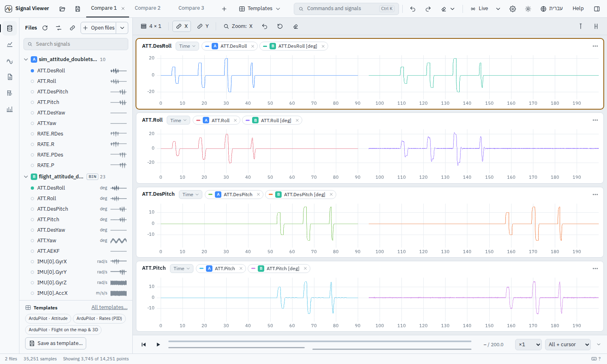Reset zoom with the rotate icon
Screen dimensions: 607x364
click(280, 26)
